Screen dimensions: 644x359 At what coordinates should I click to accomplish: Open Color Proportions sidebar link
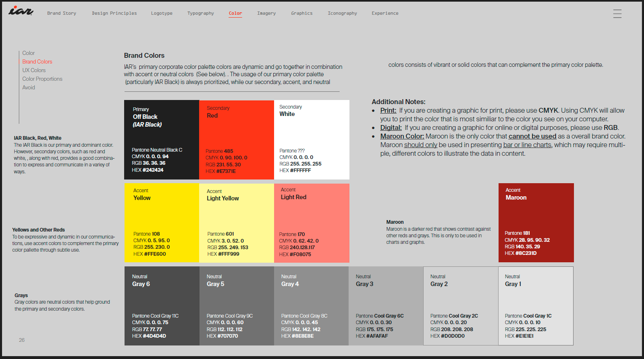pyautogui.click(x=42, y=79)
